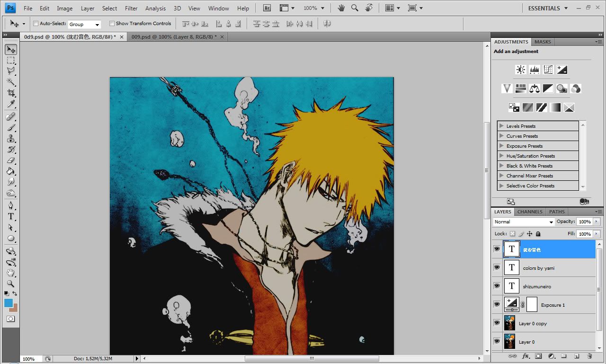
Task: Expand Black & White Presets list
Action: [501, 166]
